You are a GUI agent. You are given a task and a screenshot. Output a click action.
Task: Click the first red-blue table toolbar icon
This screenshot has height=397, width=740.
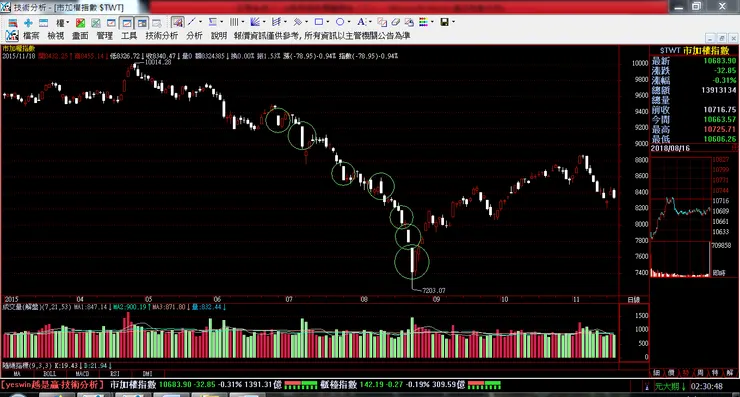[13, 22]
